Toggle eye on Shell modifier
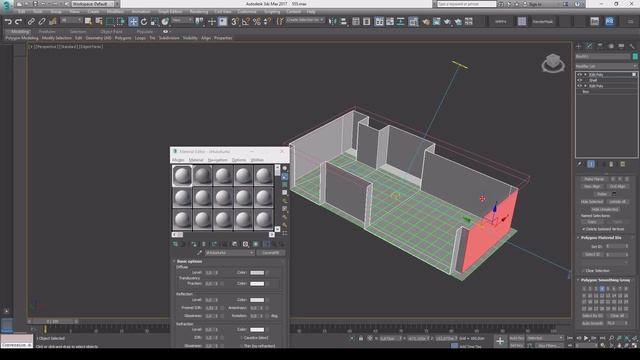The width and height of the screenshot is (640, 360). point(579,80)
